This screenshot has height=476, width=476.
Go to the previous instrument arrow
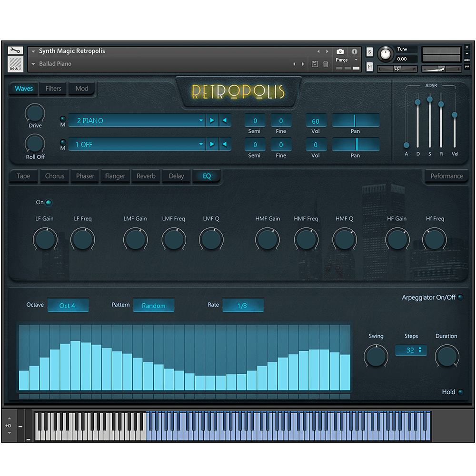click(x=318, y=51)
